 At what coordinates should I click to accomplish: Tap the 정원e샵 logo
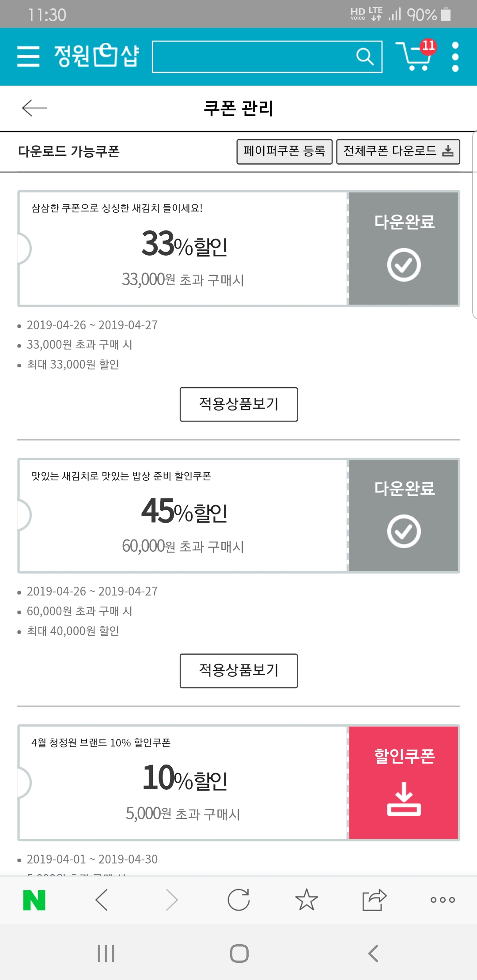96,56
